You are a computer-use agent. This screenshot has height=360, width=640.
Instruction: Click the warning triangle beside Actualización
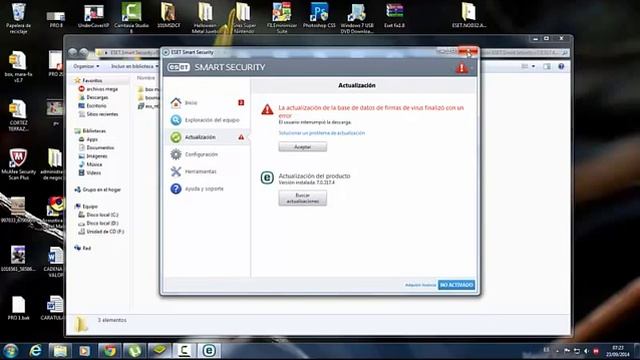[241, 137]
